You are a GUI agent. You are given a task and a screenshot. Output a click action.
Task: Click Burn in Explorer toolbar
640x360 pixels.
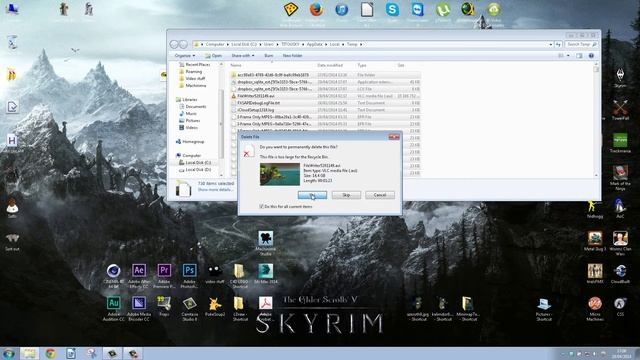pyautogui.click(x=269, y=56)
